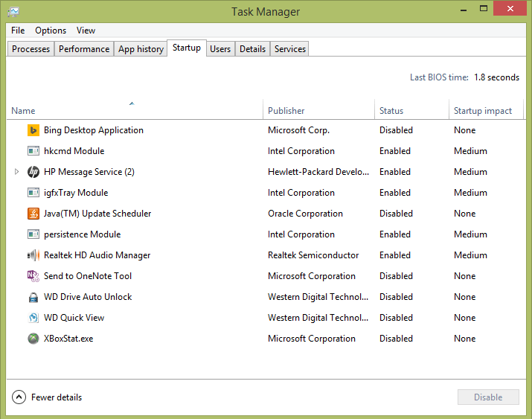Open the Options menu
Image resolution: width=532 pixels, height=419 pixels.
click(x=51, y=31)
